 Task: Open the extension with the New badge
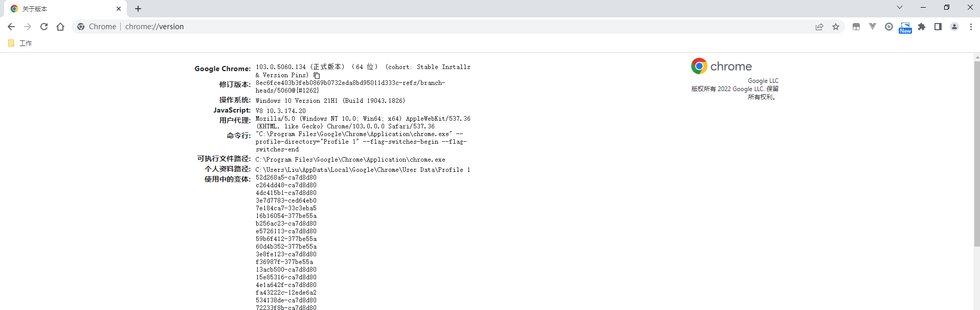[x=905, y=28]
